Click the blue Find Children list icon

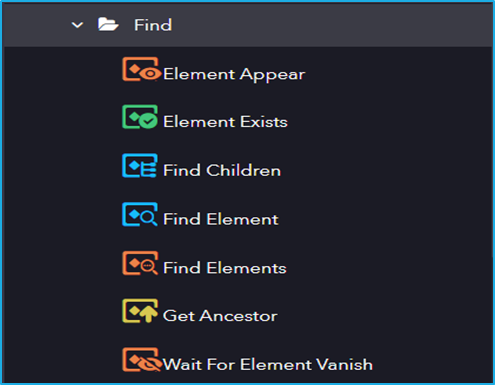(140, 166)
